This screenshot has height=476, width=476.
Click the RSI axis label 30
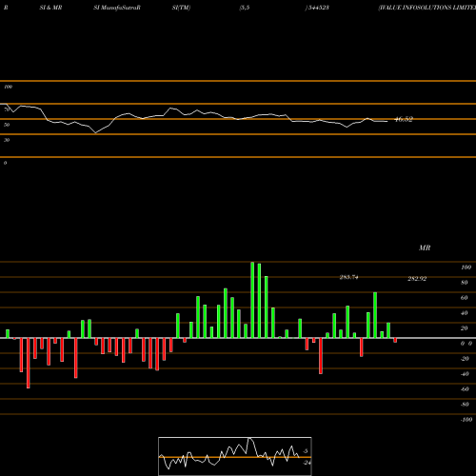click(x=7, y=140)
